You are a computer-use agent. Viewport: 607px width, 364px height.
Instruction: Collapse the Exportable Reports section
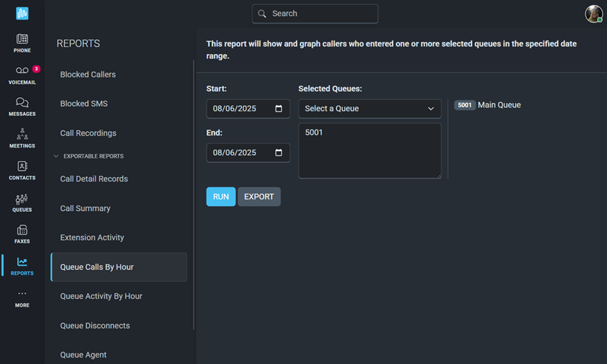pyautogui.click(x=56, y=156)
